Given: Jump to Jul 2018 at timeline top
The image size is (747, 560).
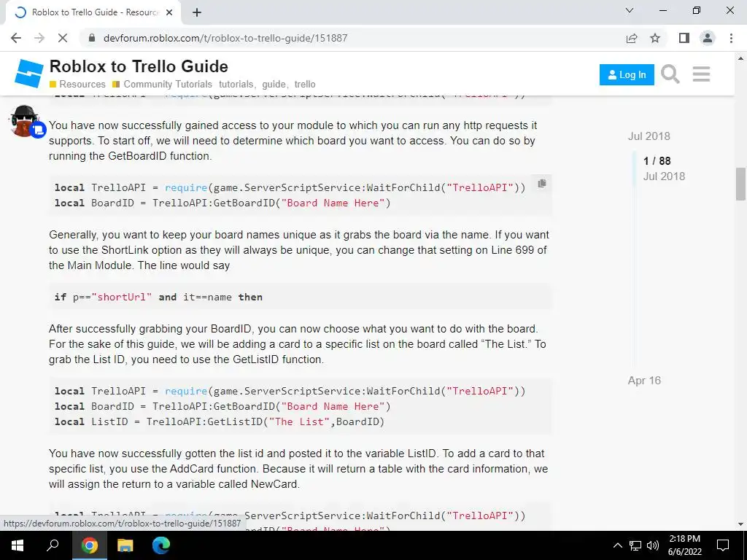Looking at the screenshot, I should pyautogui.click(x=649, y=136).
